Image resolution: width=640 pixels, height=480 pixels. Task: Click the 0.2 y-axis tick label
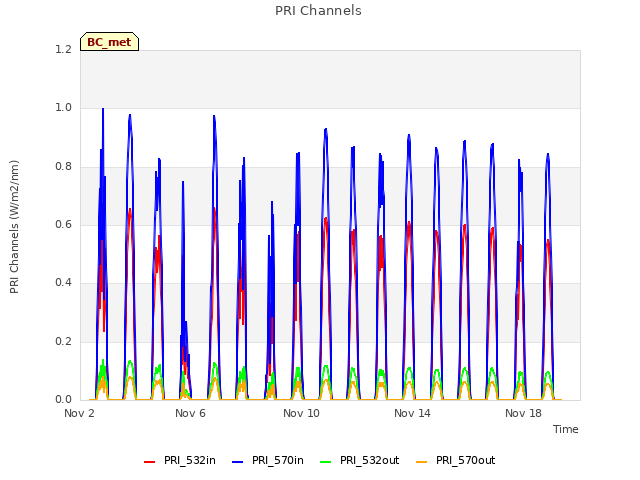[x=63, y=342]
